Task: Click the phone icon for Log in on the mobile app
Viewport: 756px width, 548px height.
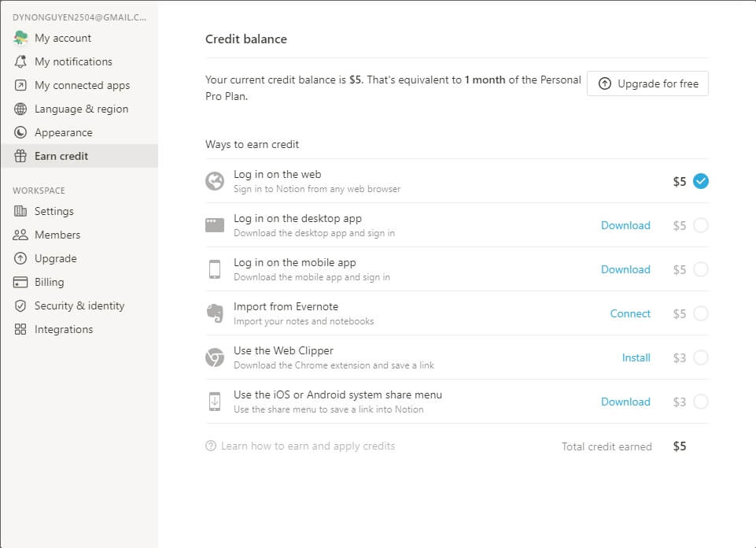Action: pos(215,269)
